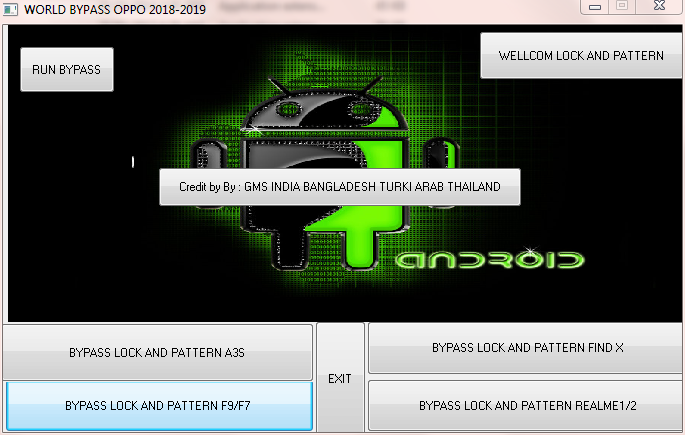Launch BYPASS LOCK AND PATTERN REALME1/2
The height and width of the screenshot is (435, 685).
[x=526, y=406]
